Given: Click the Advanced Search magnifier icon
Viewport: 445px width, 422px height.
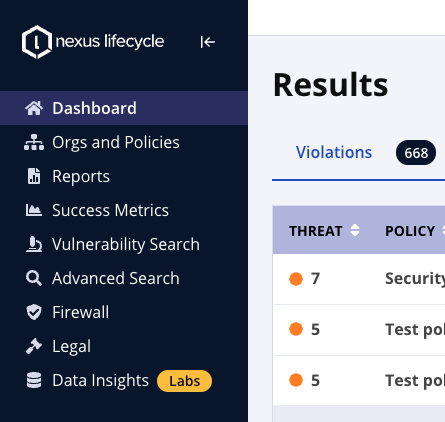Looking at the screenshot, I should (34, 278).
